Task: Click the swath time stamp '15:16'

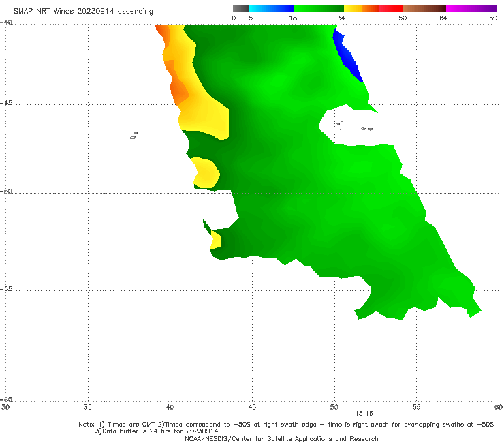Action: pos(364,414)
